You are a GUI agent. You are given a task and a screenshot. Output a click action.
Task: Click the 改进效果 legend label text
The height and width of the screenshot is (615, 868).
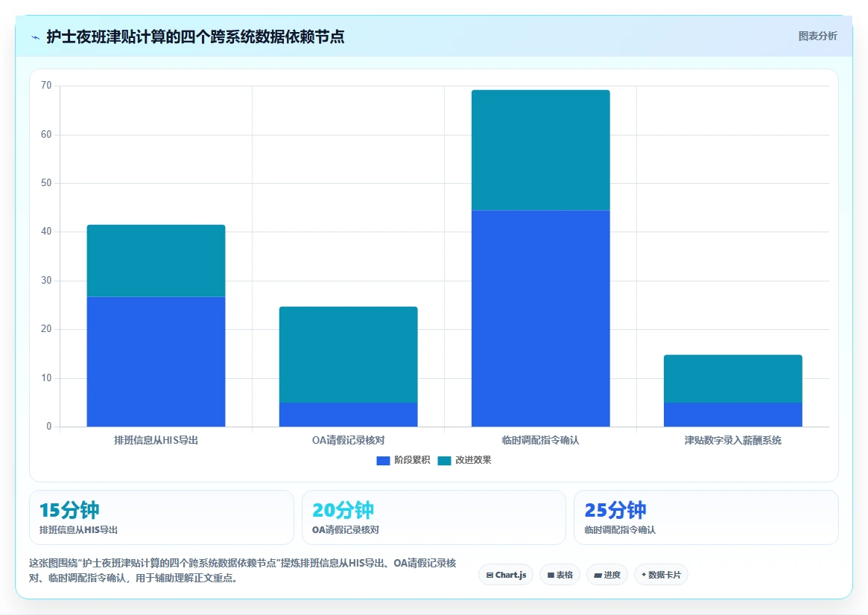point(473,460)
